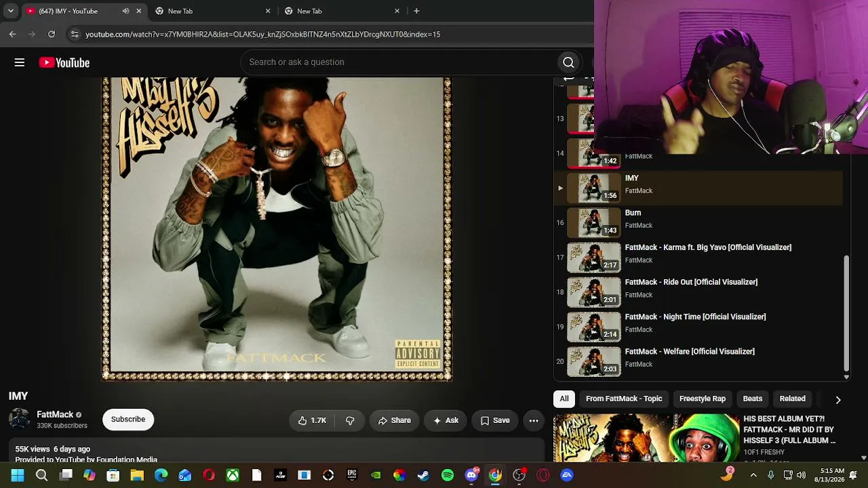Play Burn from the playlist
The width and height of the screenshot is (868, 488).
698,222
